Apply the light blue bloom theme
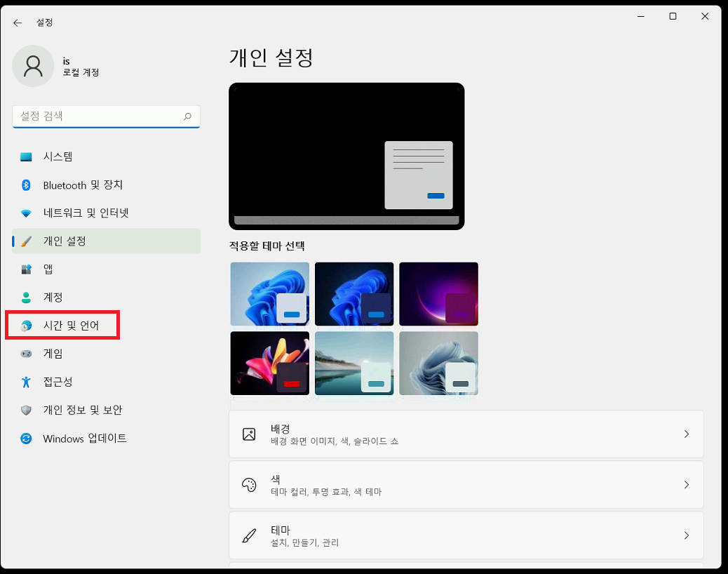Image resolution: width=728 pixels, height=574 pixels. click(x=270, y=294)
